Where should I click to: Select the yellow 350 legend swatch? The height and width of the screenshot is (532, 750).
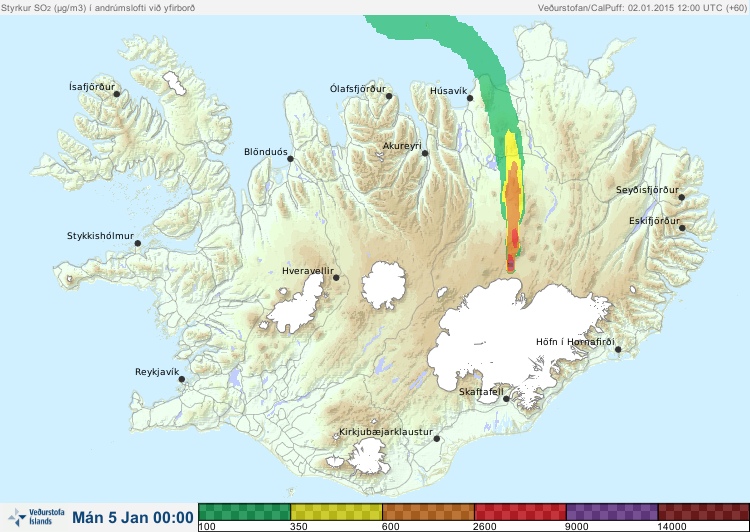click(x=336, y=512)
